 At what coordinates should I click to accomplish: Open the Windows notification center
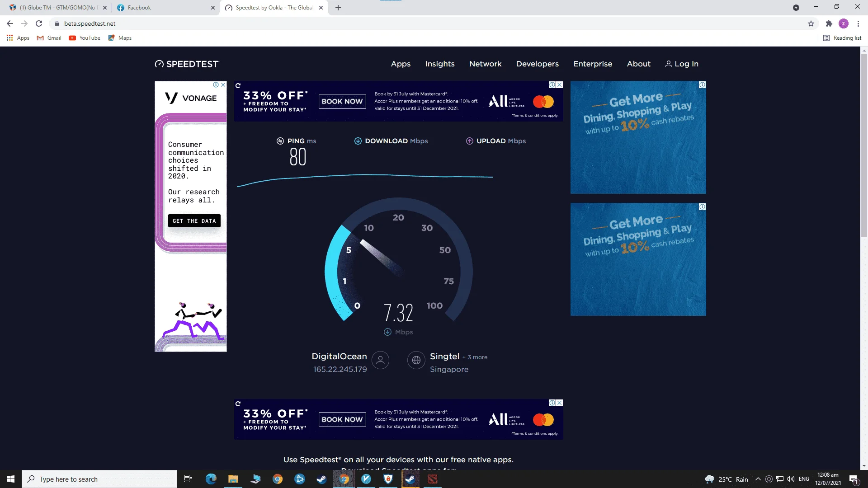point(854,479)
